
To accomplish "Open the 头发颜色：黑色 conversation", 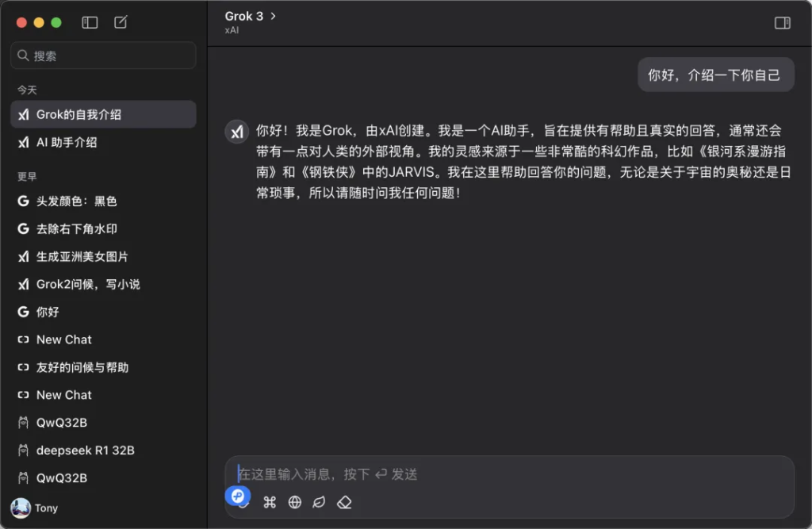I will click(x=103, y=201).
